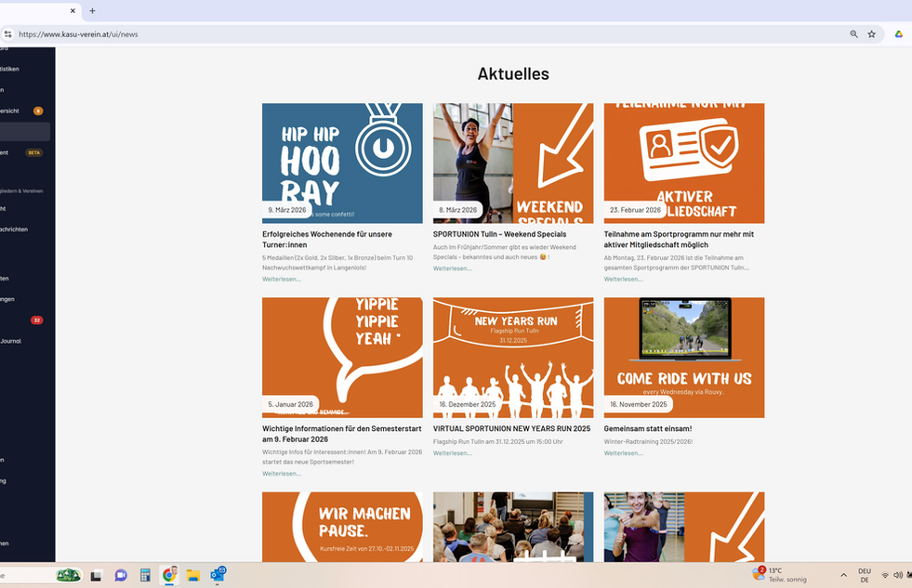Open the Journal entry in sidebar
The width and height of the screenshot is (912, 588).
(11, 341)
